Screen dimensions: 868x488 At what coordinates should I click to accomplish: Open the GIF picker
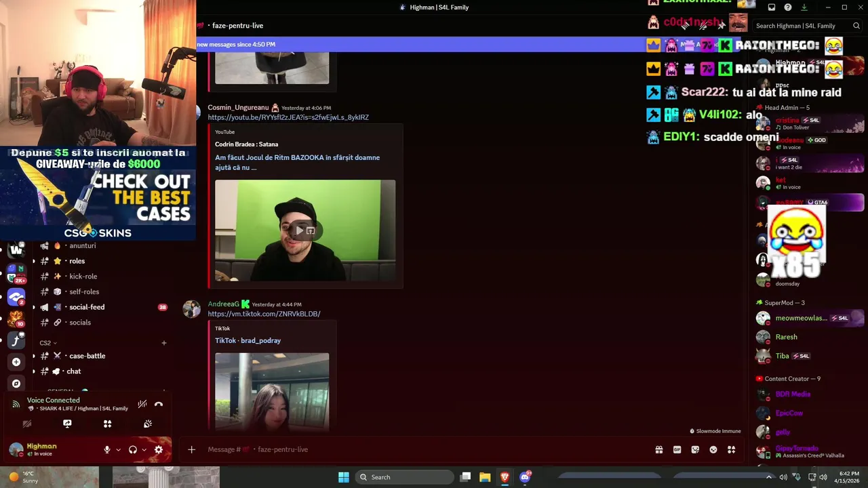(677, 449)
